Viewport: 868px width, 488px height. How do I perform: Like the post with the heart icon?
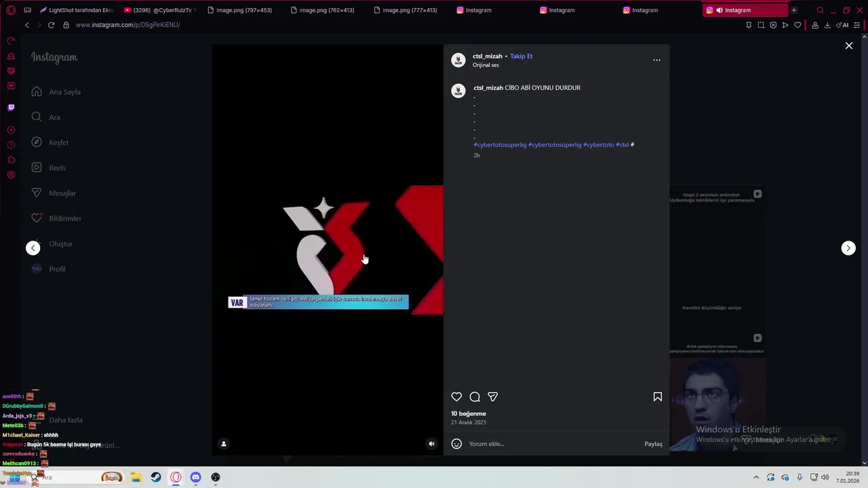456,396
